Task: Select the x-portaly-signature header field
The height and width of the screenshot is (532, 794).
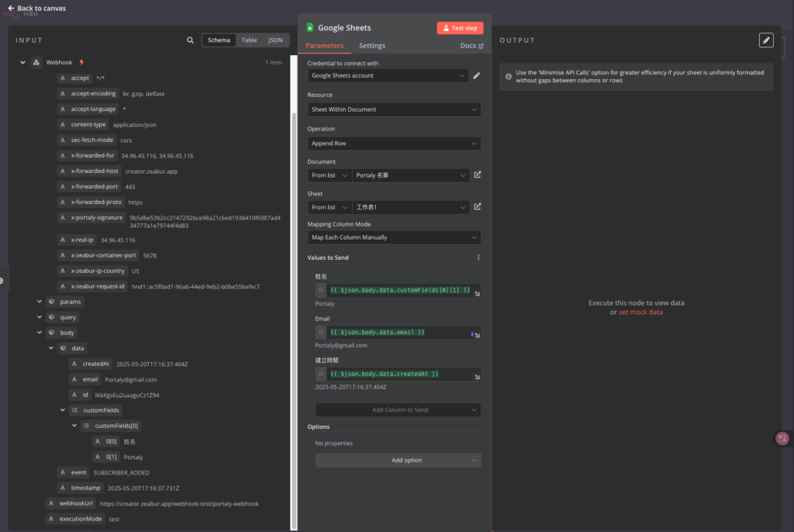Action: point(91,217)
